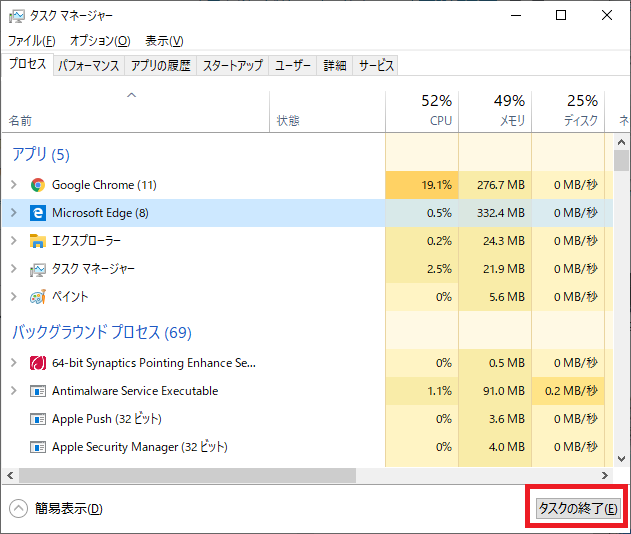The height and width of the screenshot is (534, 631).
Task: Select the プロセス tab
Action: pyautogui.click(x=28, y=64)
